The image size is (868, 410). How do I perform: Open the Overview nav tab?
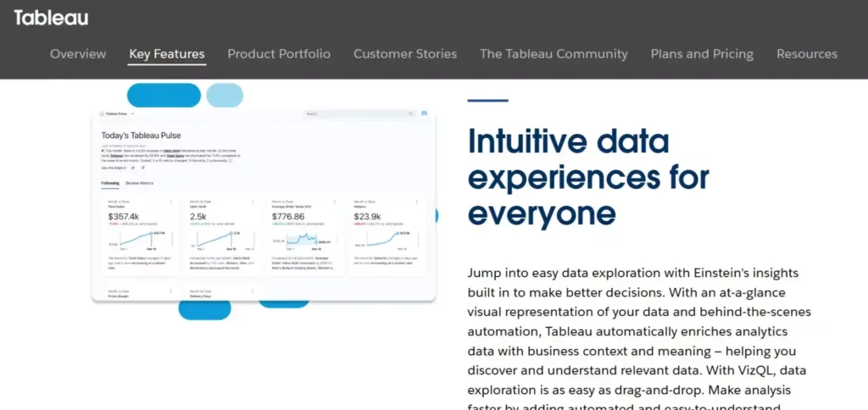pyautogui.click(x=78, y=53)
